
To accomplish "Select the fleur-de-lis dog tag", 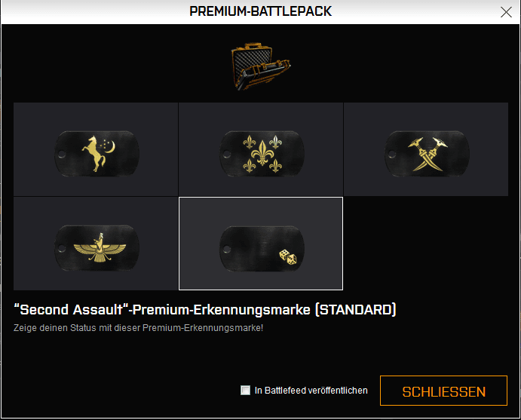I will pyautogui.click(x=261, y=150).
